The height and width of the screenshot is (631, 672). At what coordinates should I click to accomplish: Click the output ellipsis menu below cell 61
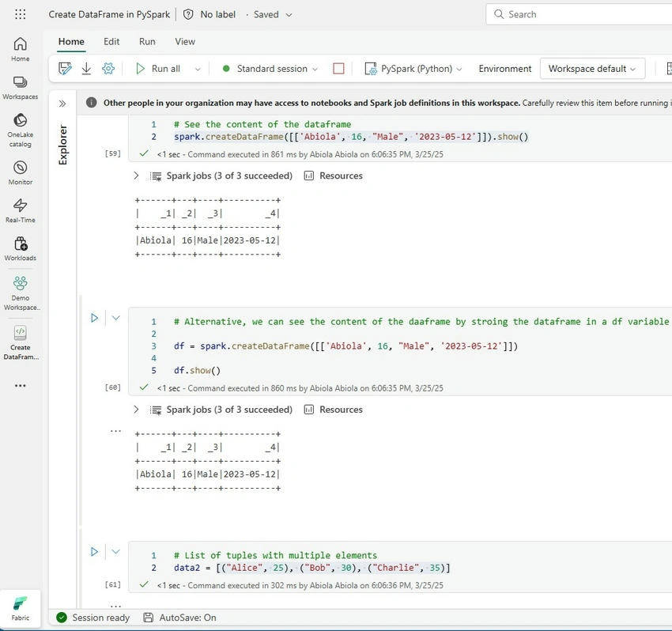[x=115, y=606]
